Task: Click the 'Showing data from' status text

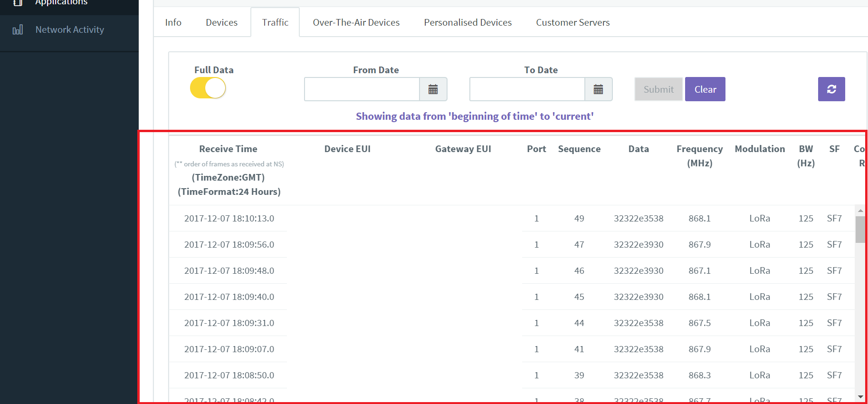Action: (x=475, y=116)
